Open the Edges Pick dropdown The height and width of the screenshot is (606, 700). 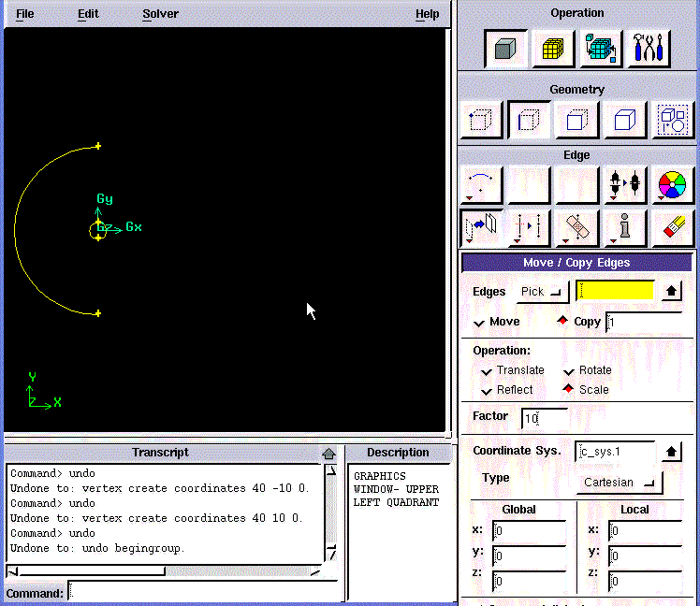click(543, 292)
